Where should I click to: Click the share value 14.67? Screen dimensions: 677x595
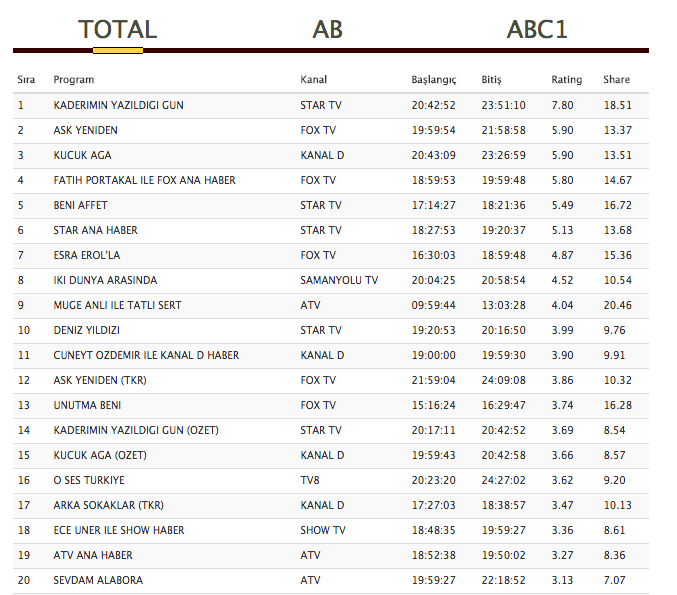pyautogui.click(x=617, y=180)
